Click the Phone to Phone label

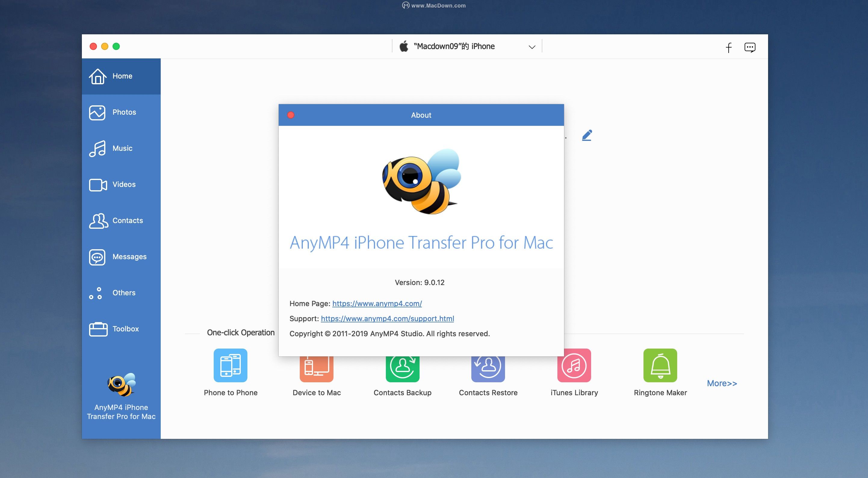point(231,393)
